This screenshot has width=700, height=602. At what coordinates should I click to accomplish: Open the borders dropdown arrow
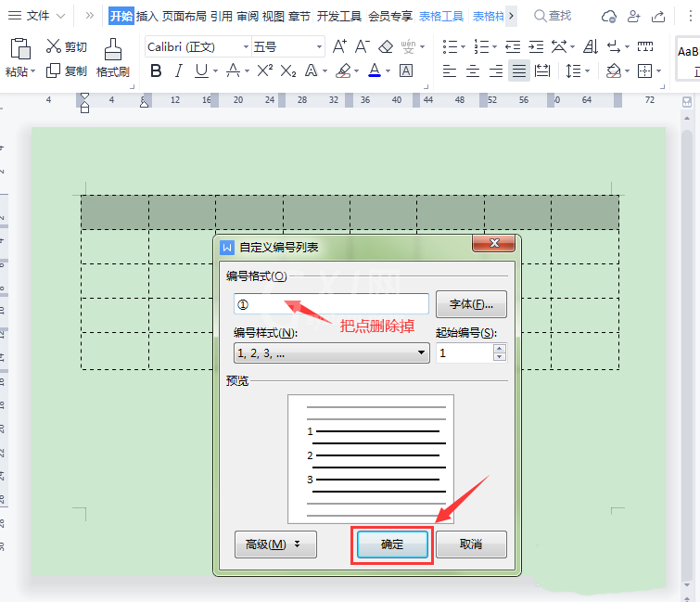[x=659, y=71]
